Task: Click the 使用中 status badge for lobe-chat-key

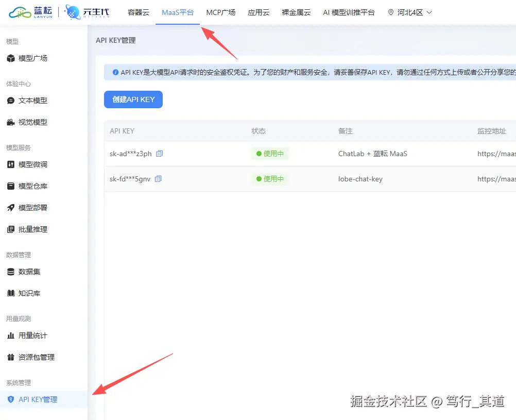Action: 270,179
